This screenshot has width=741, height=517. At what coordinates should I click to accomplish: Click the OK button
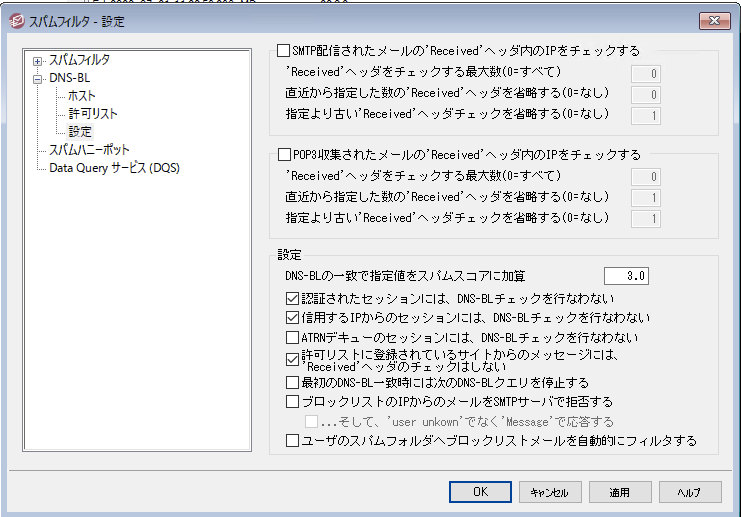tap(480, 492)
